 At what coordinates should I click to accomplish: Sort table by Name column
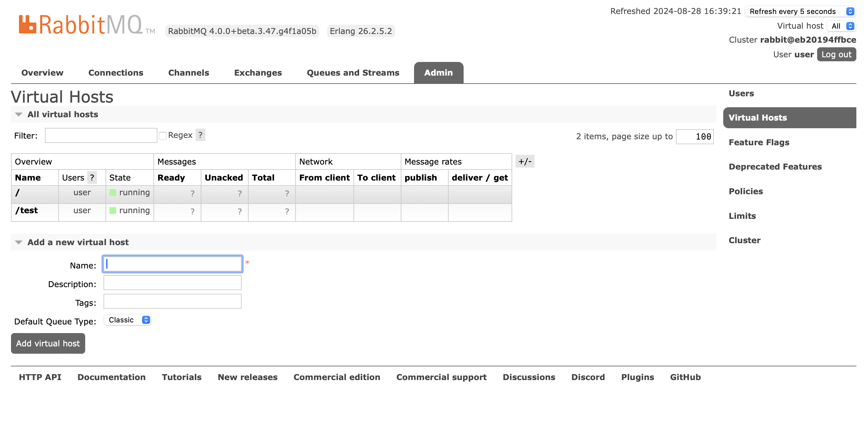(x=28, y=178)
